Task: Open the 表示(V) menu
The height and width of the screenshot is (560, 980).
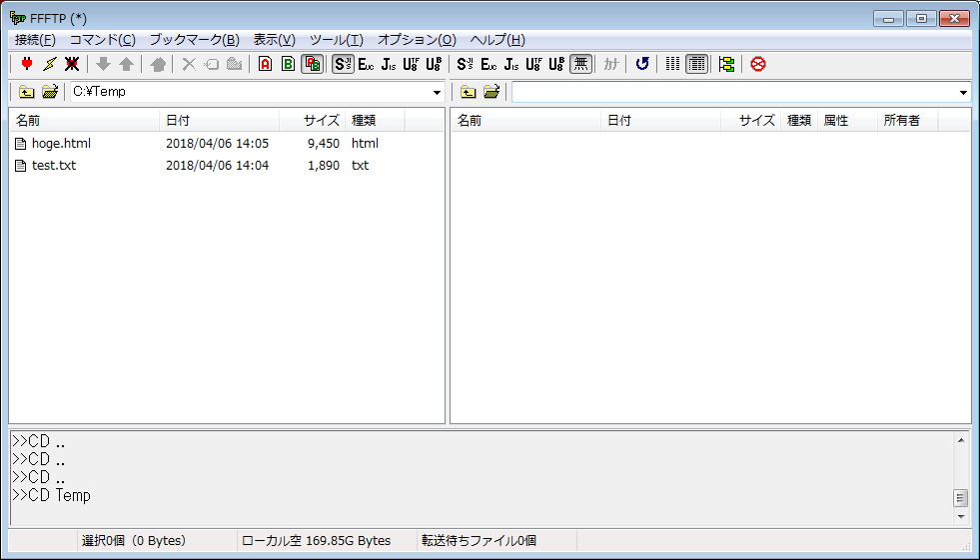Action: pyautogui.click(x=274, y=40)
